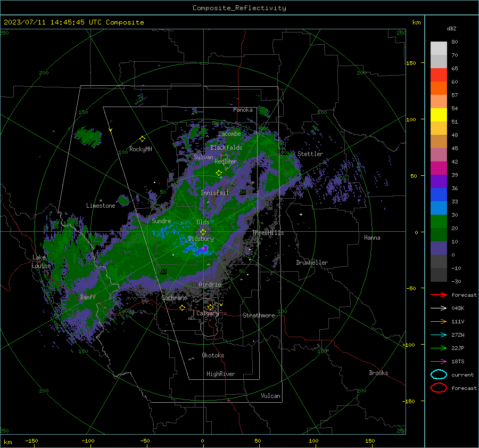
Task: Click the yellow diamond marker below Cochrane
Action: coord(183,307)
